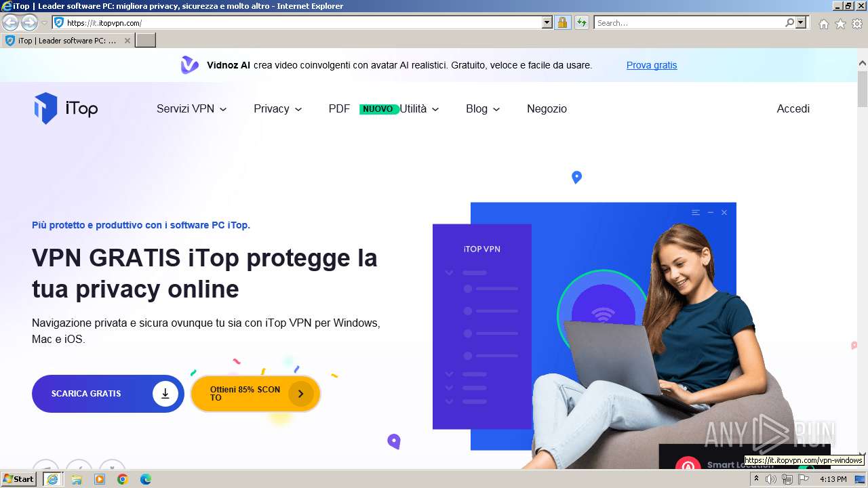868x488 pixels.
Task: Show hidden tray icons arrow
Action: pos(756,479)
